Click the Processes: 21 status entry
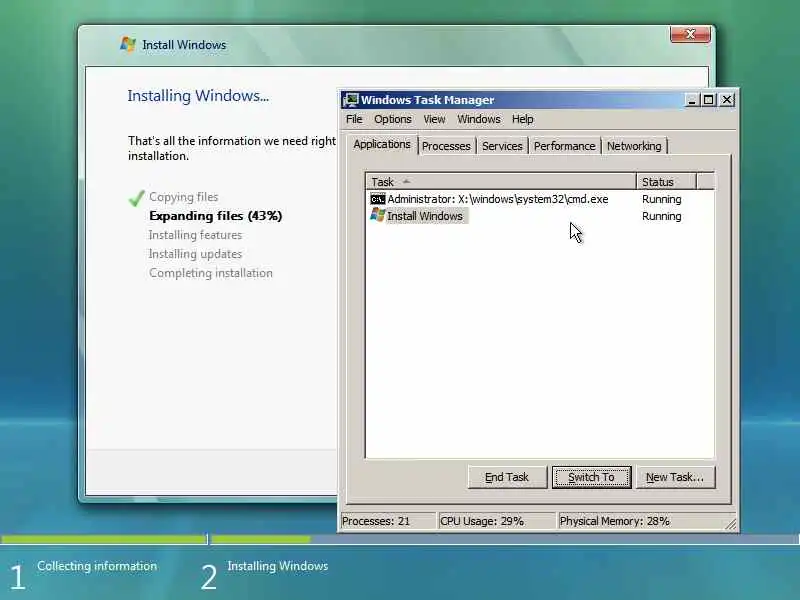Viewport: 800px width, 600px height. tap(388, 521)
